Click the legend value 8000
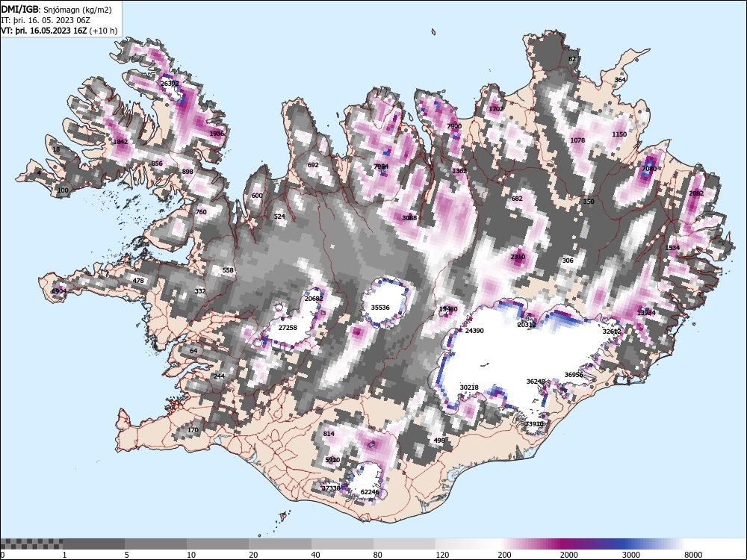747x560 pixels. [x=693, y=555]
